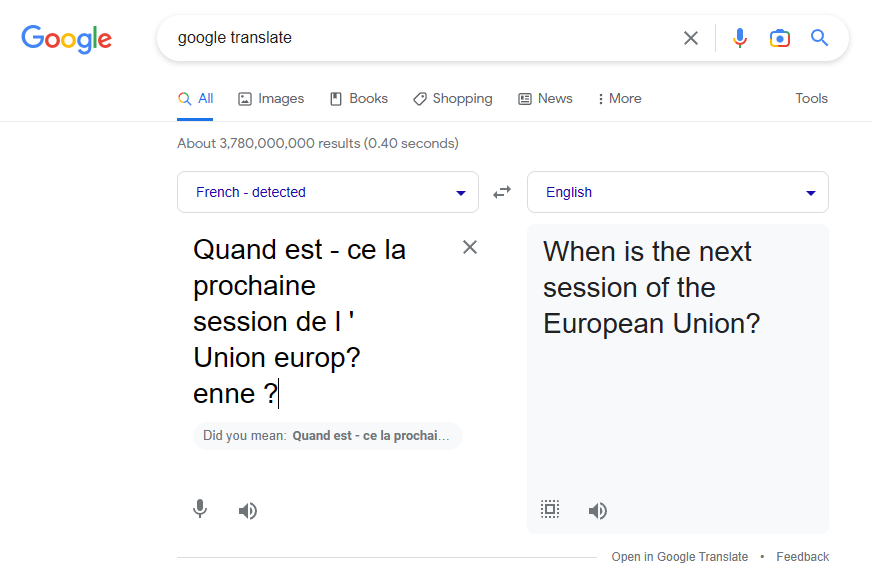Viewport: 872px width, 574px height.
Task: Copy the translated English text
Action: click(x=550, y=509)
